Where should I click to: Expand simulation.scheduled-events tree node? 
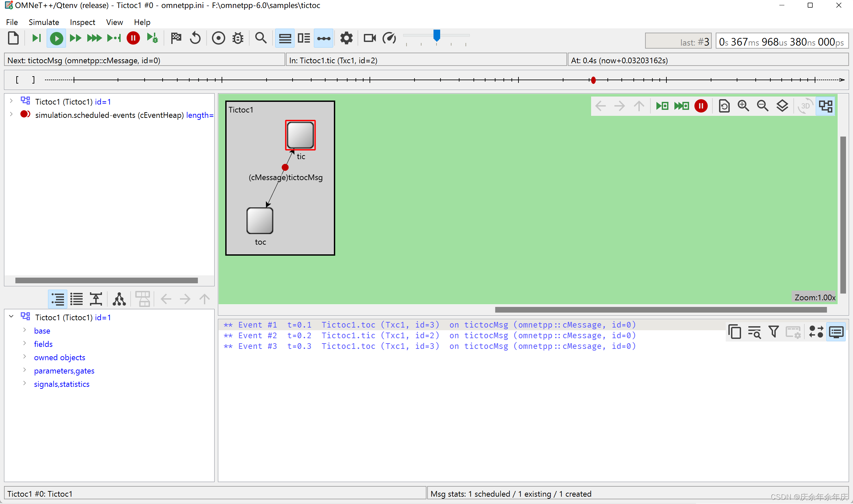pyautogui.click(x=11, y=115)
